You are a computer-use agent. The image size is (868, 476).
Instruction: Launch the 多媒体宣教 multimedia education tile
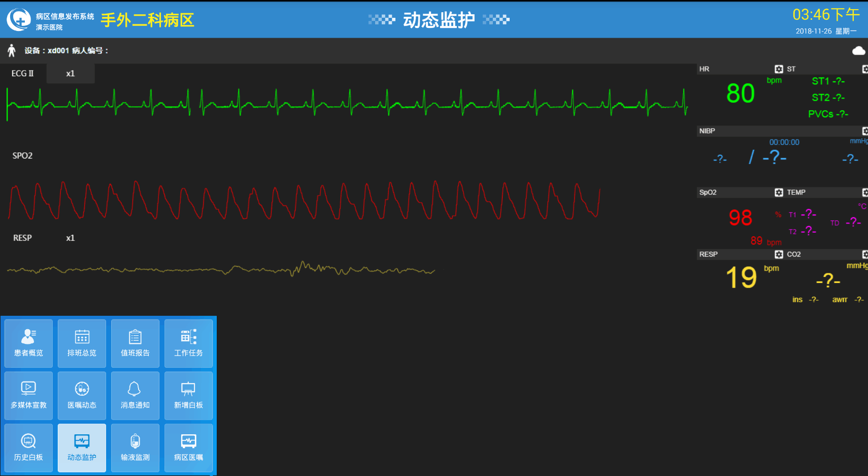point(28,396)
